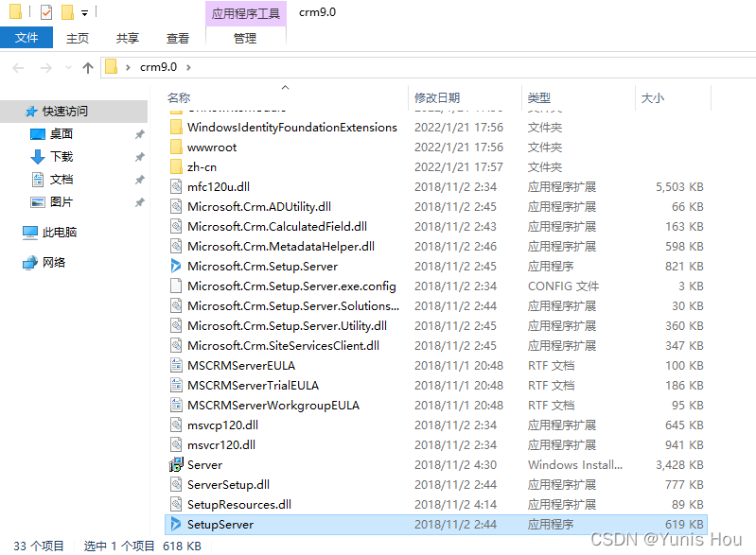
Task: Click the MSCRMServerTrialEULA RTF document icon
Action: (x=177, y=385)
